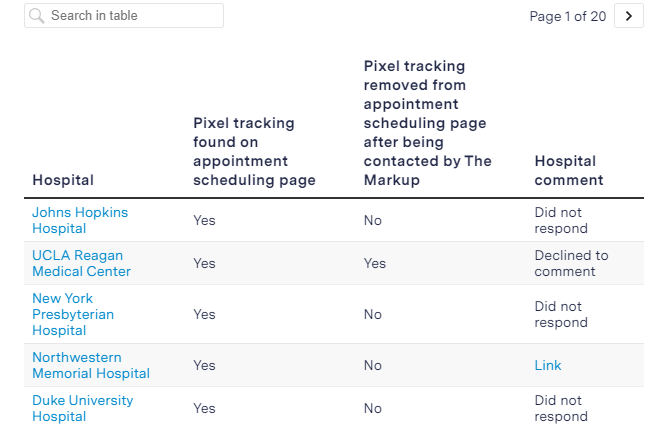Open Johns Hopkins Hospital link
This screenshot has width=648, height=427.
pos(80,220)
